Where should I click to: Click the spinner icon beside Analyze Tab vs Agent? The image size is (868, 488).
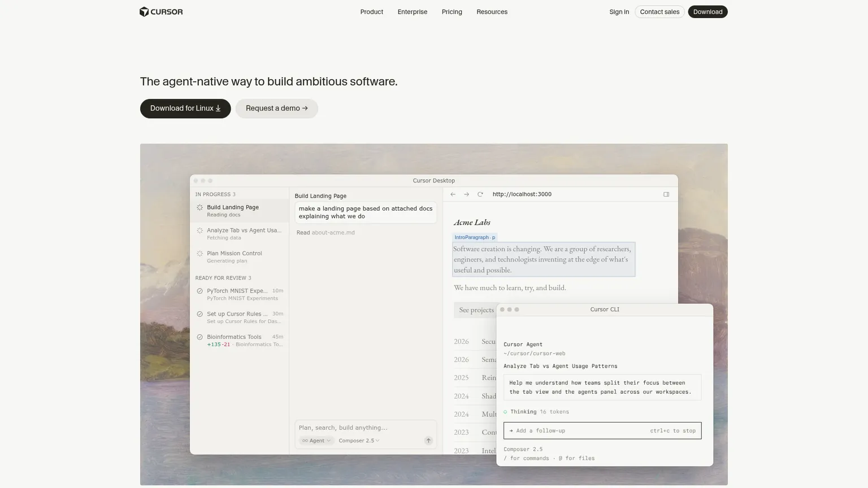[x=199, y=230]
